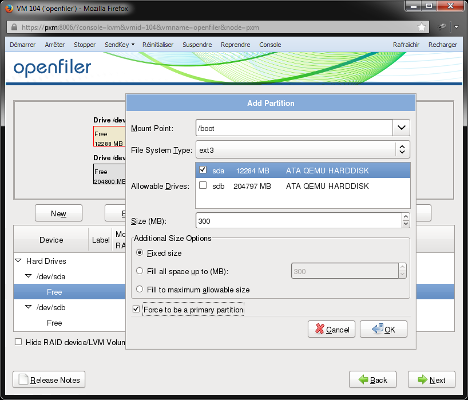Open the Mount Point dropdown arrow

(401, 128)
